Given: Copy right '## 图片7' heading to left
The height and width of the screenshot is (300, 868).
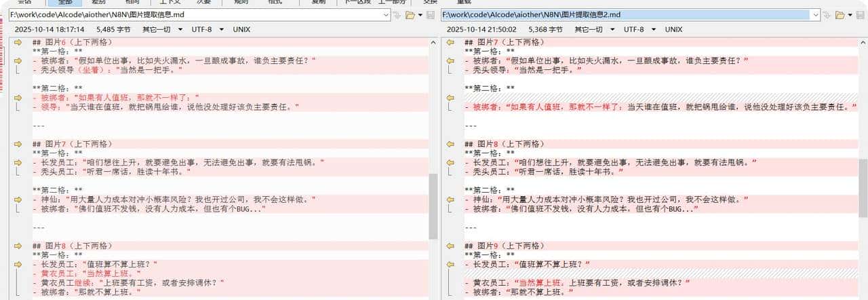Looking at the screenshot, I should click(450, 42).
